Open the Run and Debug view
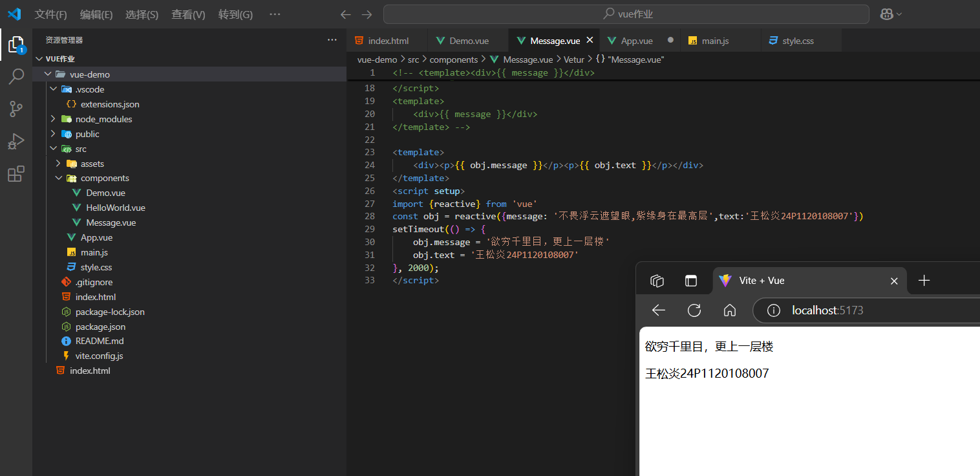The height and width of the screenshot is (476, 980). click(16, 142)
